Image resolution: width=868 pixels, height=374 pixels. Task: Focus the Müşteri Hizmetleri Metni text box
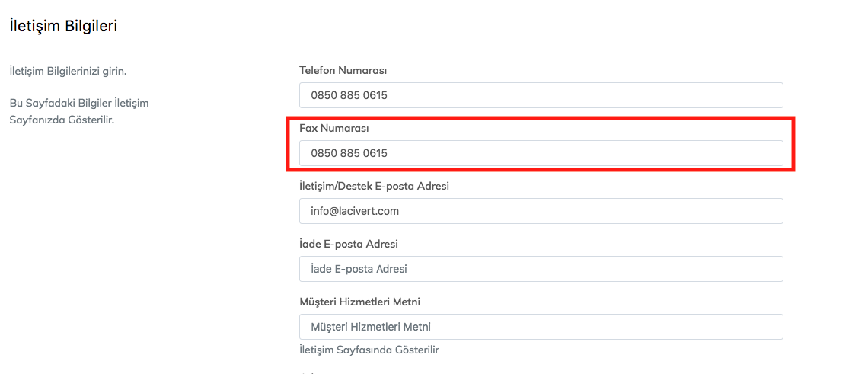tap(541, 327)
